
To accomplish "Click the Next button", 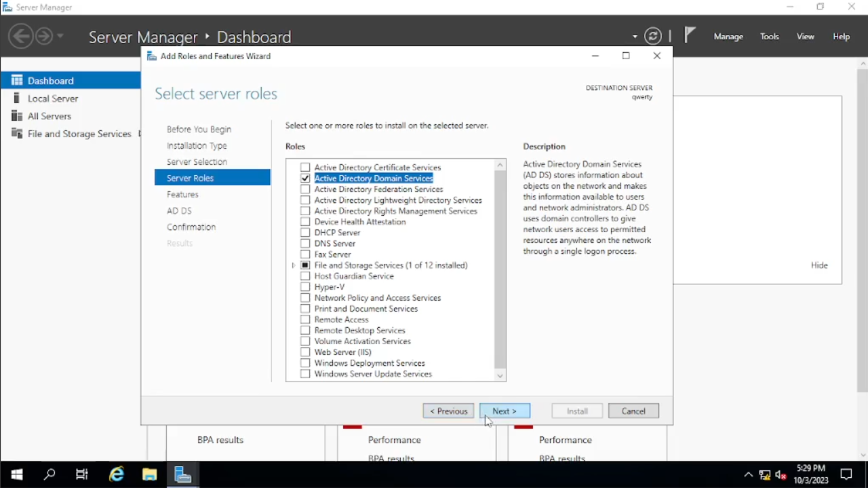I will [505, 411].
